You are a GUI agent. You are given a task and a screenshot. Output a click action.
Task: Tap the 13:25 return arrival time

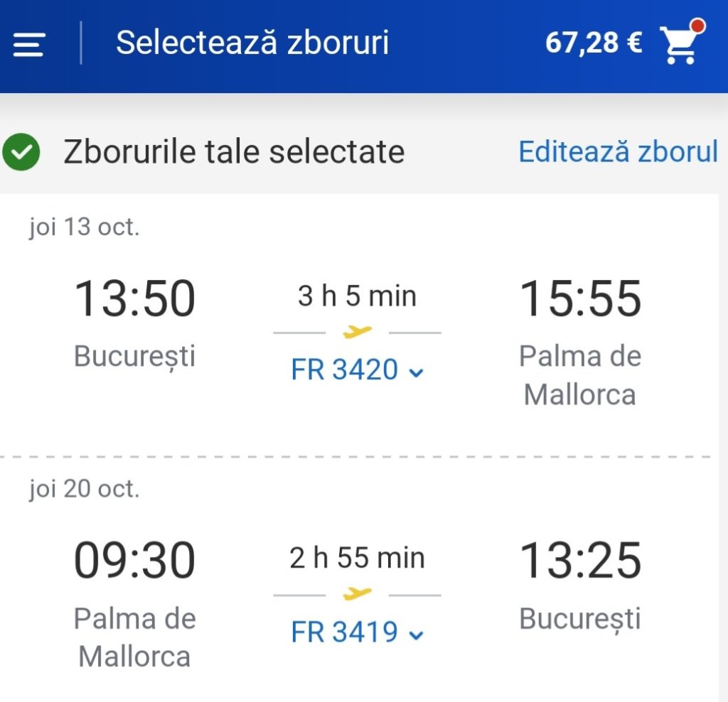point(580,561)
